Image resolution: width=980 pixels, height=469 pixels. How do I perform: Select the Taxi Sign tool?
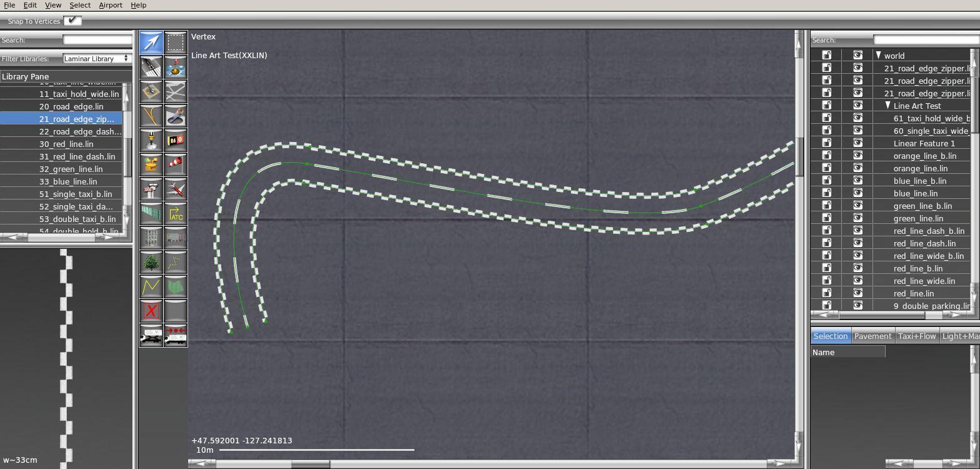point(176,140)
